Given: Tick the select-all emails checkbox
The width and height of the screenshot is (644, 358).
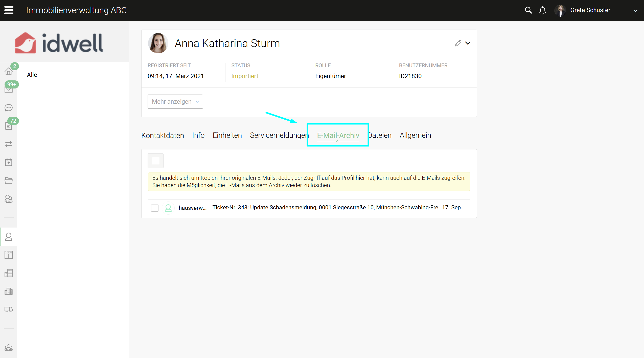Looking at the screenshot, I should coord(155,161).
